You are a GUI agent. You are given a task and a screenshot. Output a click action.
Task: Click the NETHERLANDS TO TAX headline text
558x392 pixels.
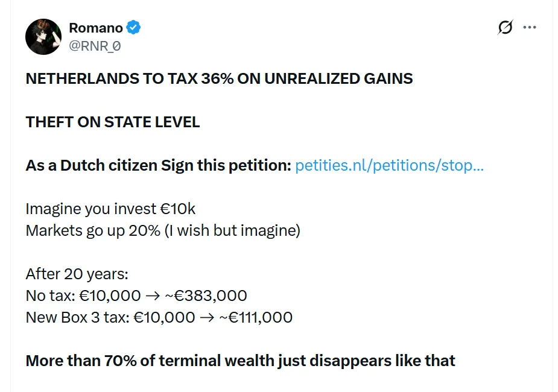click(x=219, y=78)
